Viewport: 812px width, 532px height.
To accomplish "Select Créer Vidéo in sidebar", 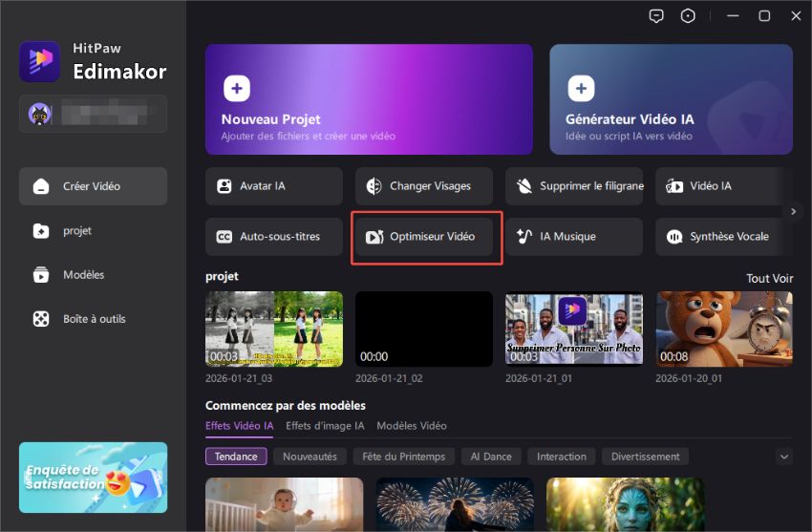I will pyautogui.click(x=94, y=186).
